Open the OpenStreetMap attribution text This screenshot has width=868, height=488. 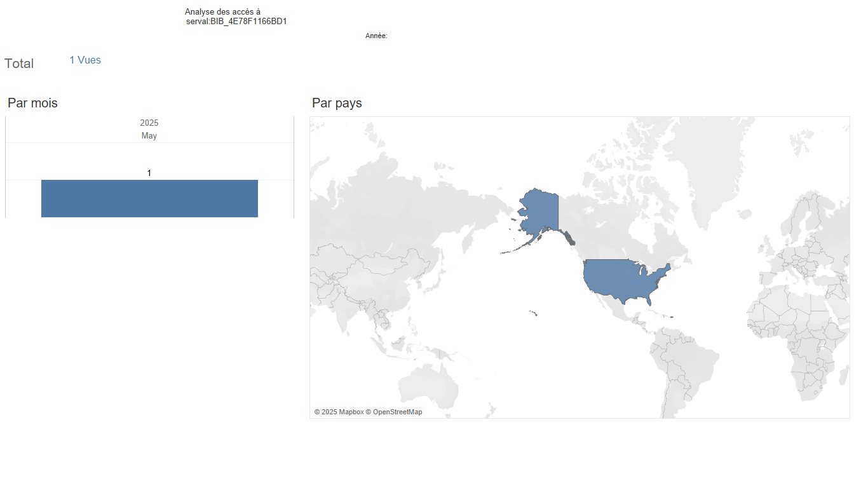[x=394, y=412]
